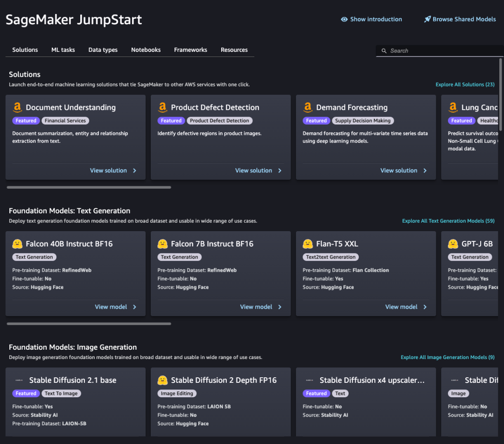Click Text Generation tag on Falcon 7B card
Screen dimensions: 504x444
(x=180, y=257)
